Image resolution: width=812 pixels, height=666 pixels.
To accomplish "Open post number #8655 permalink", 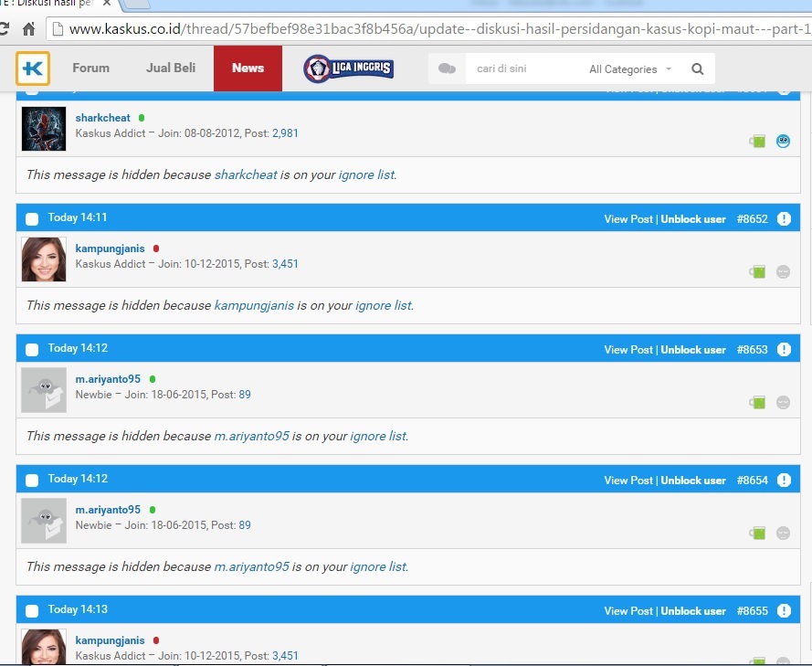I will (753, 610).
